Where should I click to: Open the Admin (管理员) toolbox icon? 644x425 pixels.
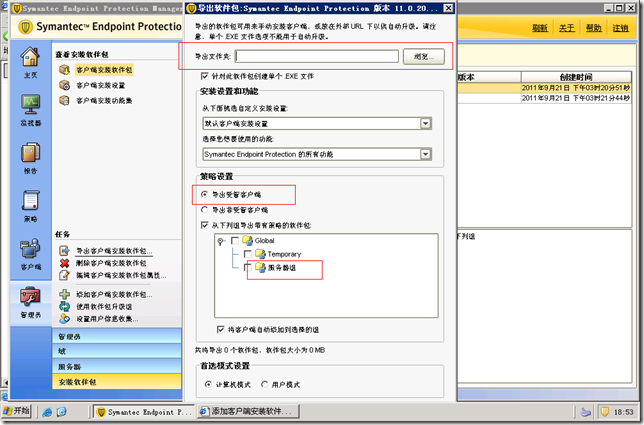tap(31, 296)
